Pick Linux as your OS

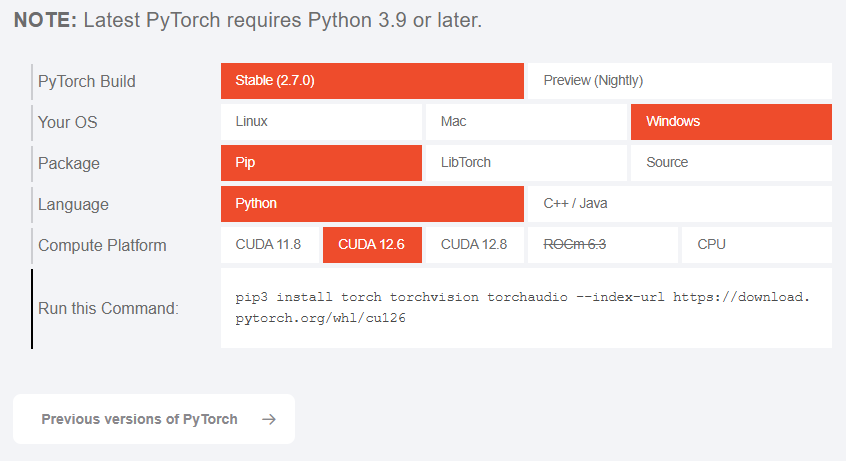(x=321, y=122)
